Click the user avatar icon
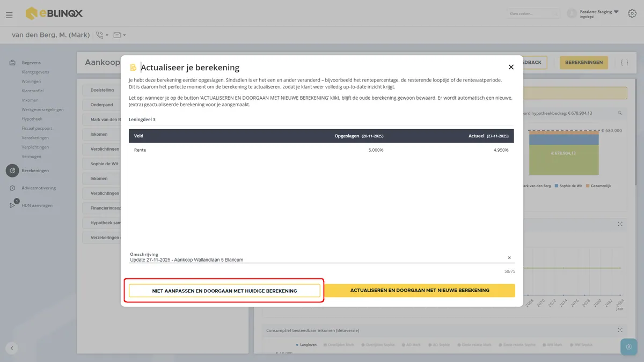The height and width of the screenshot is (362, 644). 572,13
